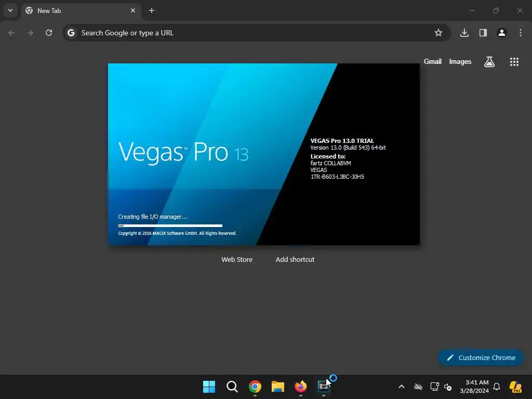Click 'Licensed to:' label
The width and height of the screenshot is (532, 399).
click(x=328, y=156)
